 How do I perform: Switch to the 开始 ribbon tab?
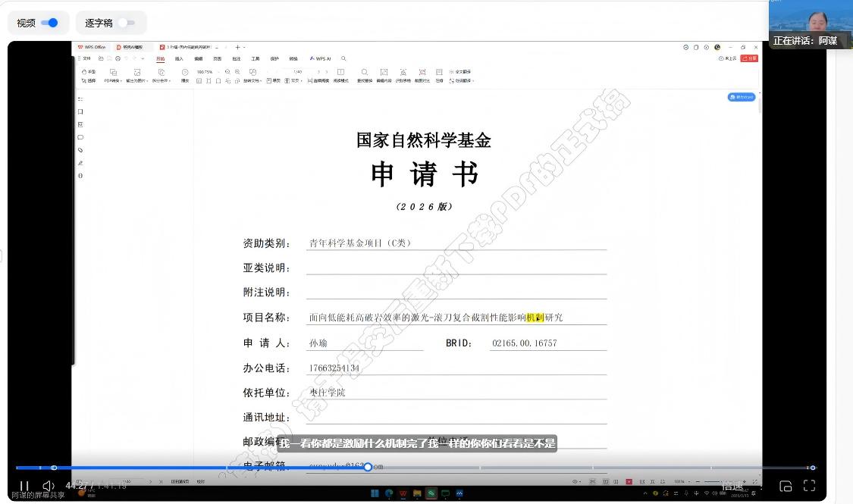tap(160, 58)
